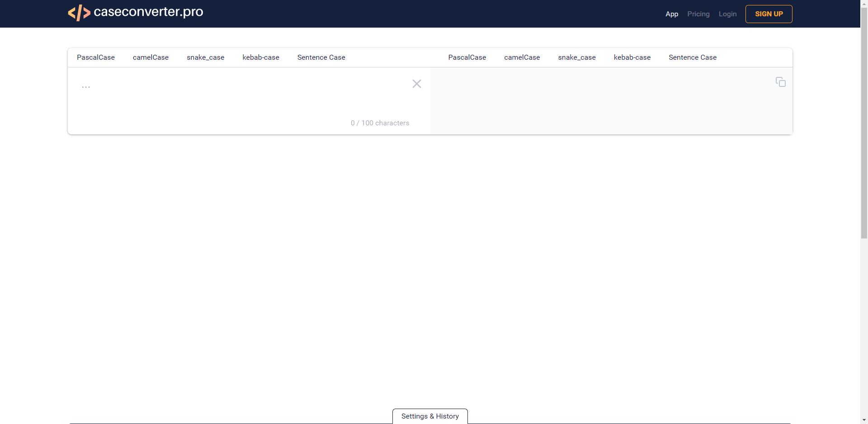Choose output camelCase tab on right panel
This screenshot has height=424, width=868.
[x=522, y=57]
